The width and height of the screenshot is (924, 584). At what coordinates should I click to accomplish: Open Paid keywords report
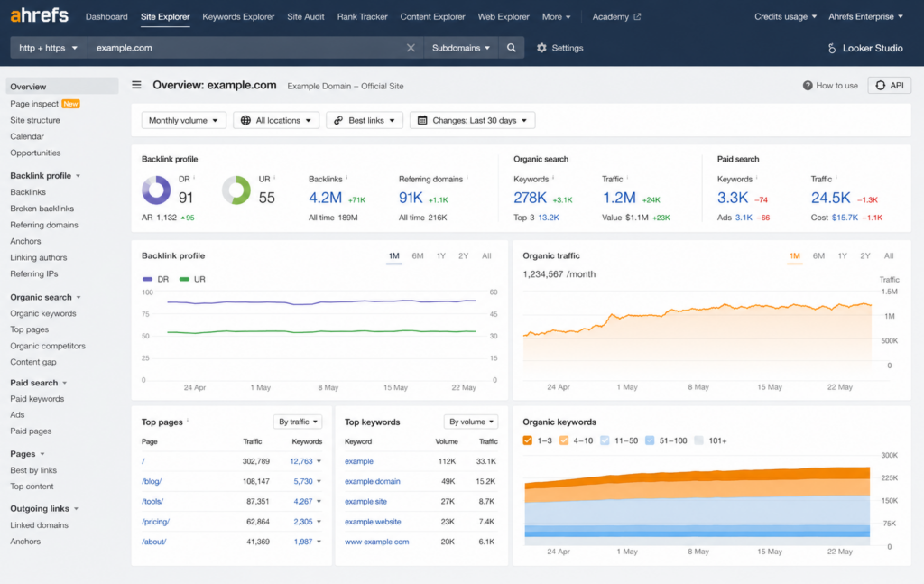click(37, 399)
